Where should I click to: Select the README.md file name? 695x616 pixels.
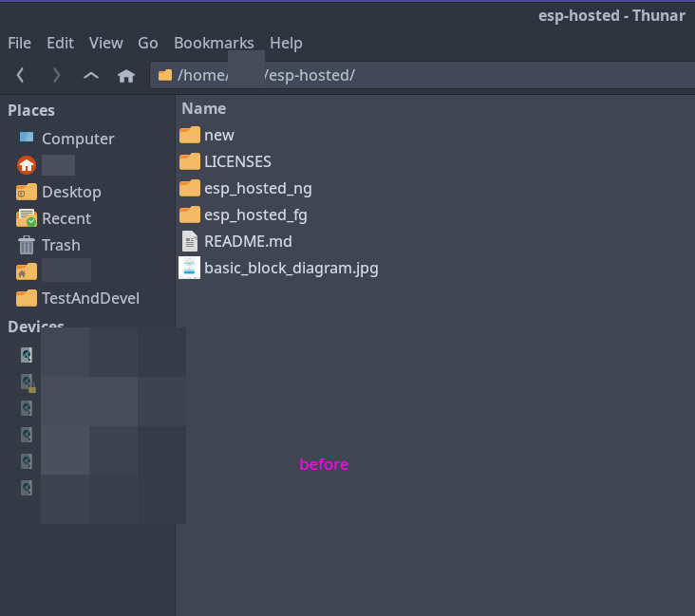(x=248, y=241)
